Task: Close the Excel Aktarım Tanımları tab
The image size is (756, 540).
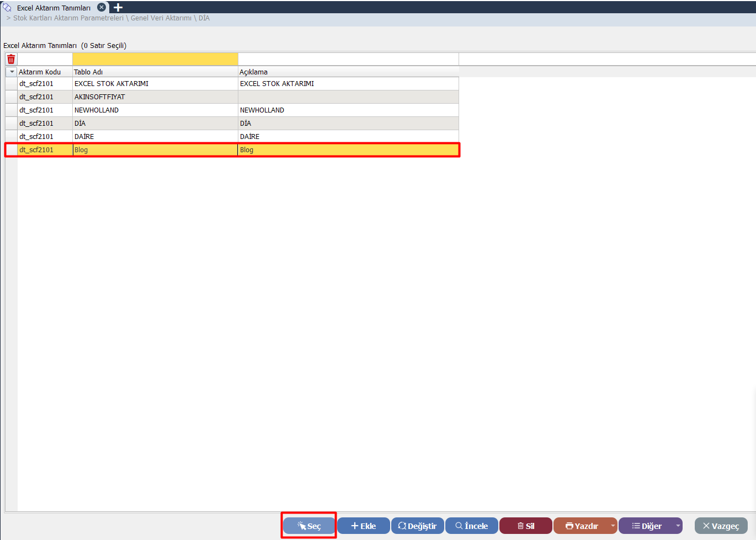Action: pyautogui.click(x=102, y=8)
